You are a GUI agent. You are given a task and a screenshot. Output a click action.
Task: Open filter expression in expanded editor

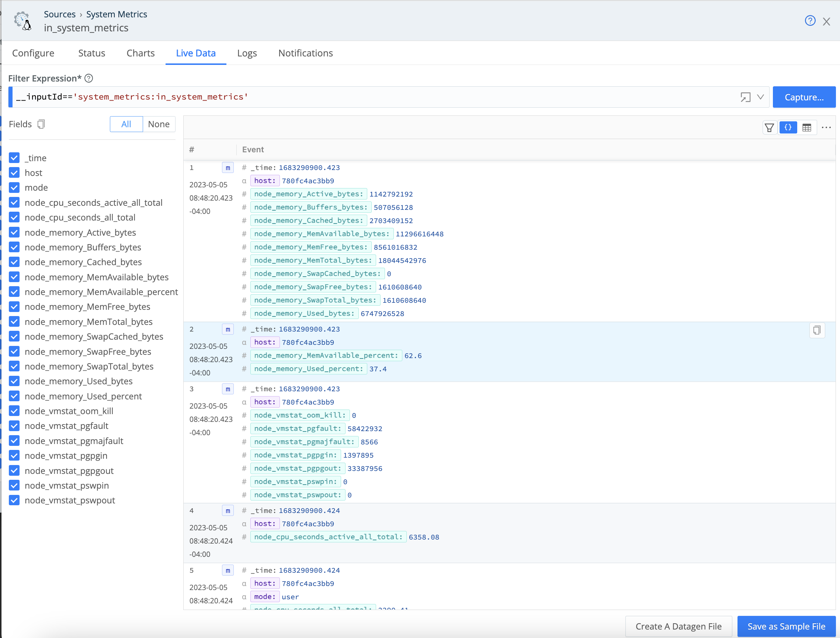[745, 97]
